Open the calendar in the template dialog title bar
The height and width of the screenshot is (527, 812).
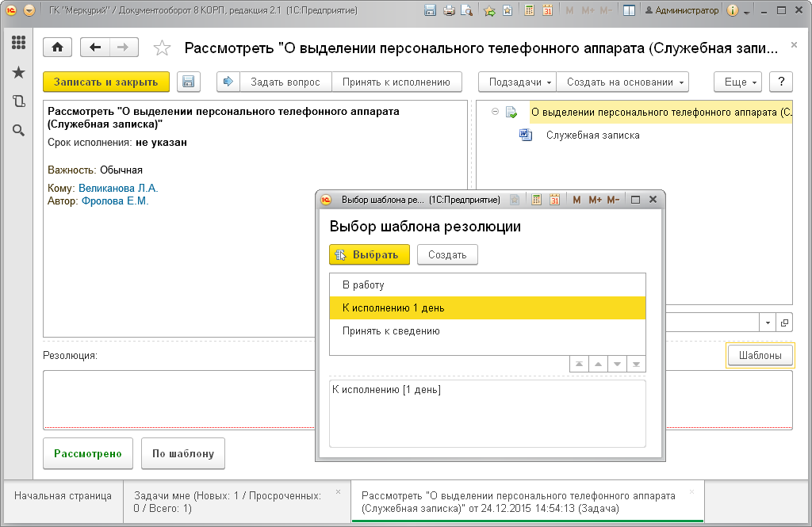pyautogui.click(x=554, y=200)
